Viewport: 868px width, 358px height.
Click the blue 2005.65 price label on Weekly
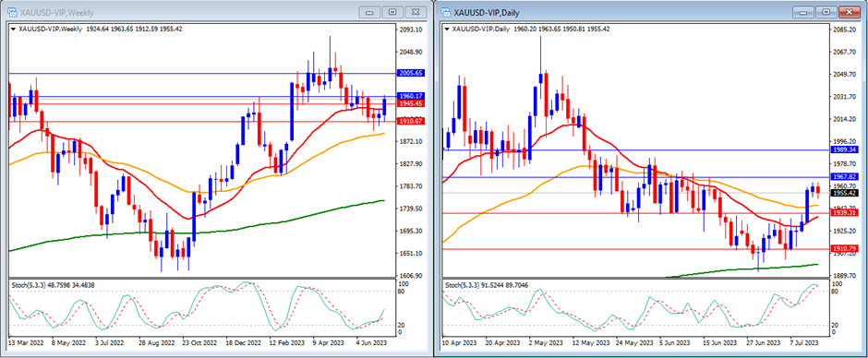[x=411, y=73]
